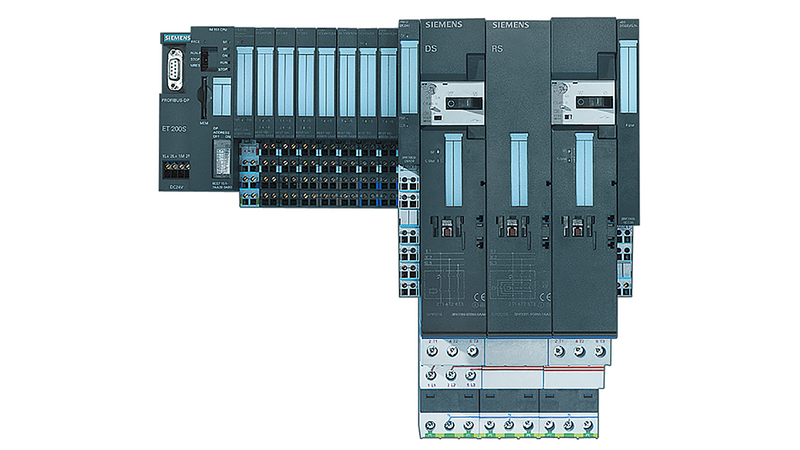Click the DC24V label text
Screen dimensions: 800x450
pyautogui.click(x=176, y=187)
